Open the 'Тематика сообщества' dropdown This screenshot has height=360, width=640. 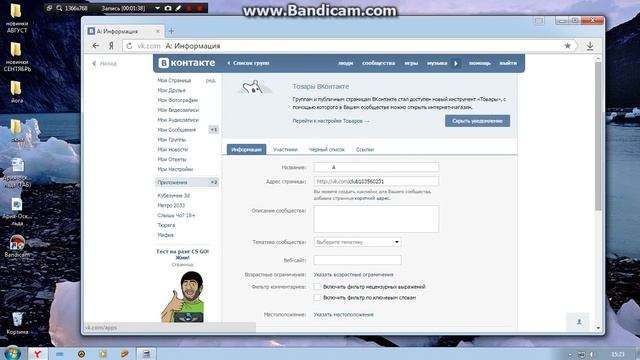click(357, 242)
